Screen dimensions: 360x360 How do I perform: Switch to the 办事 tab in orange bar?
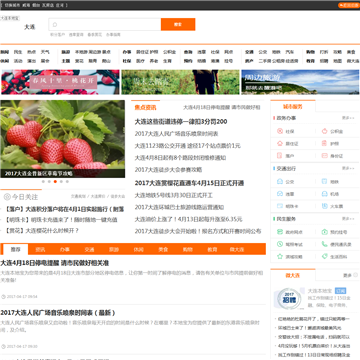(65, 249)
